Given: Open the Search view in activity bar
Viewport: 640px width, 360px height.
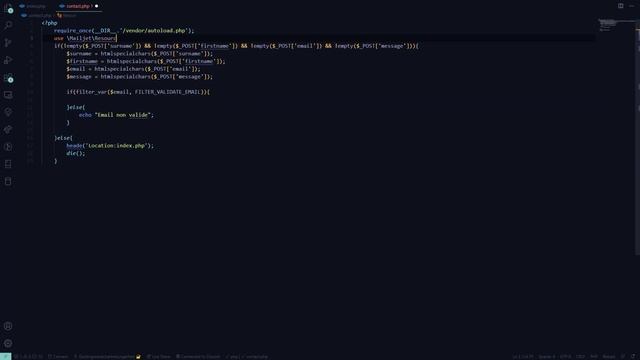Looking at the screenshot, I should click(8, 25).
